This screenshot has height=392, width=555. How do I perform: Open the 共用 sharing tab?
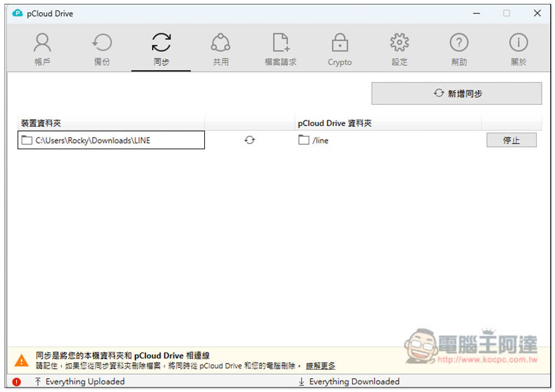click(220, 49)
